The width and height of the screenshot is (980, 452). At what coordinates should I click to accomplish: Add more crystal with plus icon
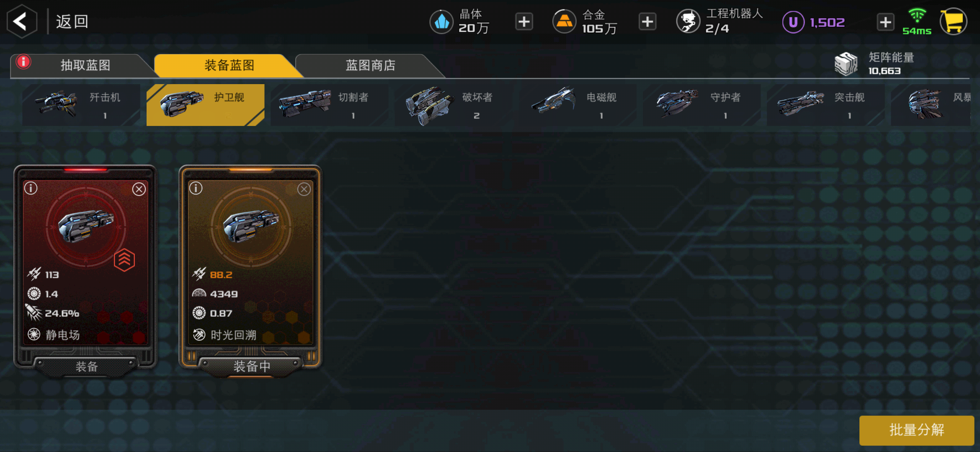[524, 22]
